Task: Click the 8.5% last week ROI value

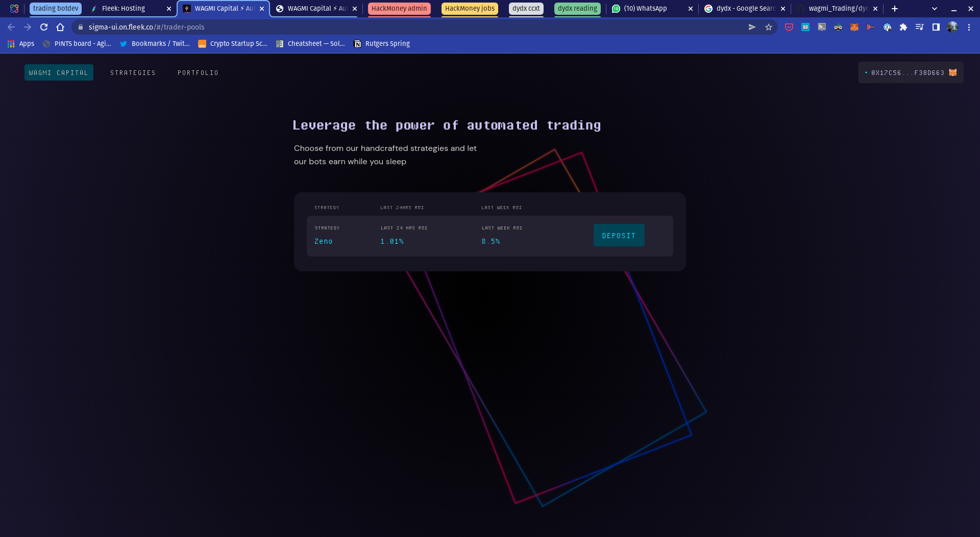Action: [x=491, y=241]
